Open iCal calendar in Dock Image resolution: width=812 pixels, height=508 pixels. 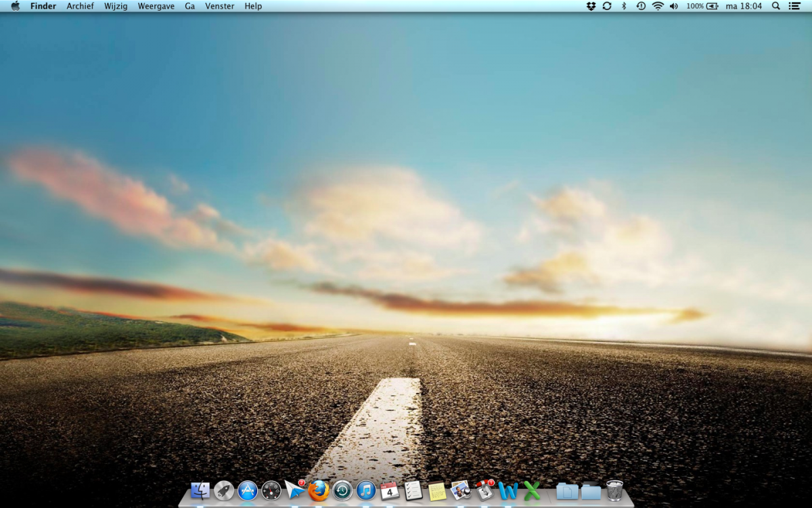click(x=390, y=490)
